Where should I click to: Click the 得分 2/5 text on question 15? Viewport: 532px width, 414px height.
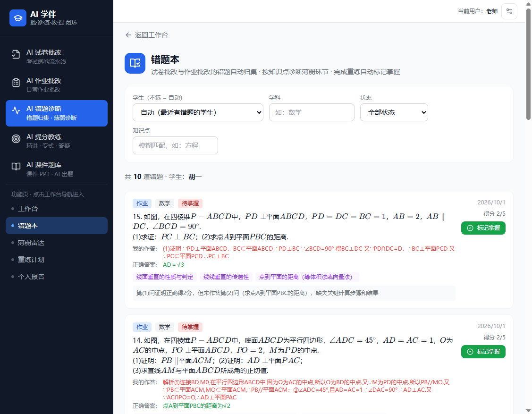click(494, 214)
